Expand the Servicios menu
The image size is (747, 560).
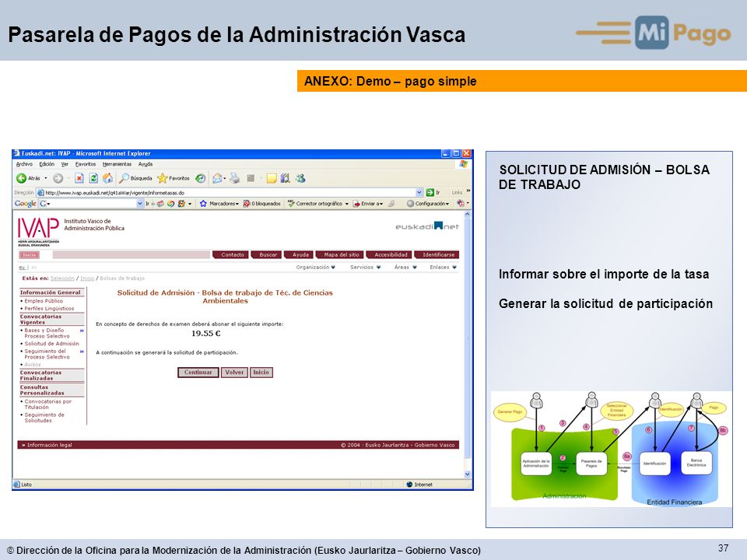click(x=366, y=267)
